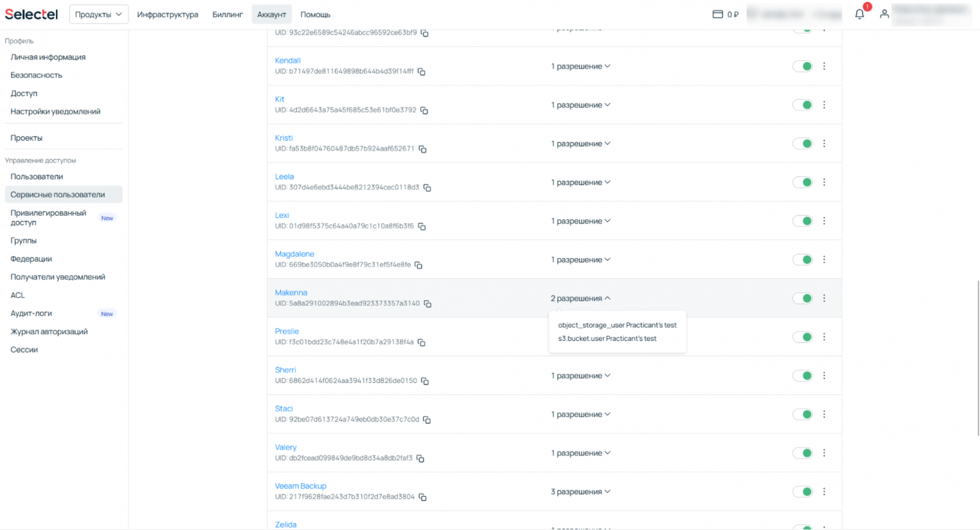This screenshot has width=980, height=530.
Task: Open Lexi's three-dot actions menu
Action: (824, 221)
